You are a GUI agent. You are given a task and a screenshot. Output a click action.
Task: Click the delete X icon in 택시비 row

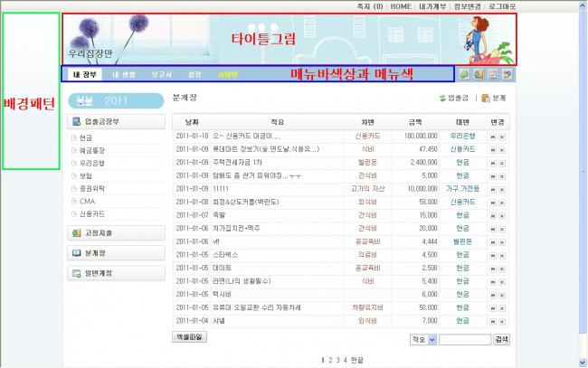501,294
